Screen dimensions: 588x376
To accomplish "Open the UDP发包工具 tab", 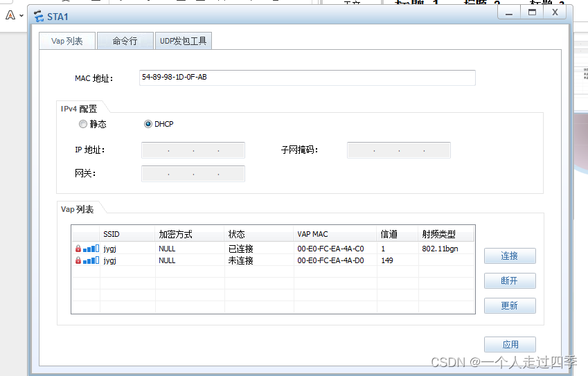I will coord(184,41).
